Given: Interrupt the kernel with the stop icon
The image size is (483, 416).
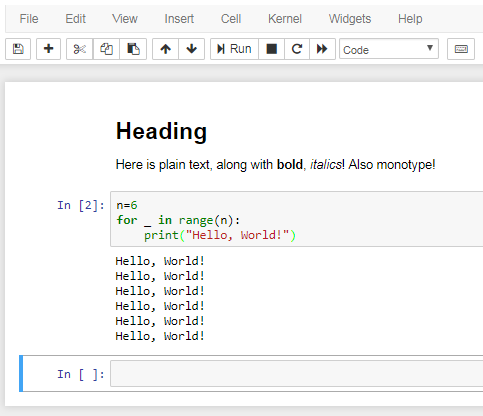Looking at the screenshot, I should click(x=272, y=49).
